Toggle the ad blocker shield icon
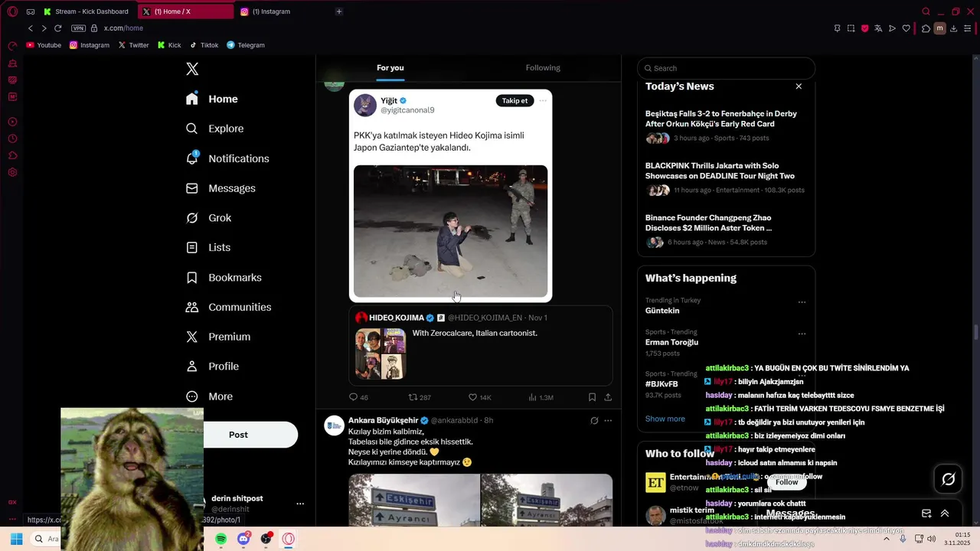Viewport: 980px width, 551px height. coord(864,28)
